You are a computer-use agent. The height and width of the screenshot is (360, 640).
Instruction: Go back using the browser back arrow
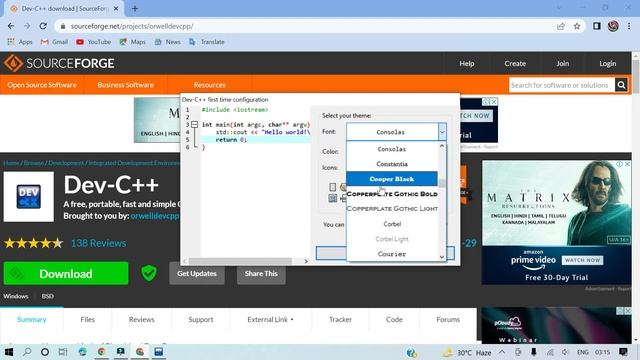click(x=11, y=26)
